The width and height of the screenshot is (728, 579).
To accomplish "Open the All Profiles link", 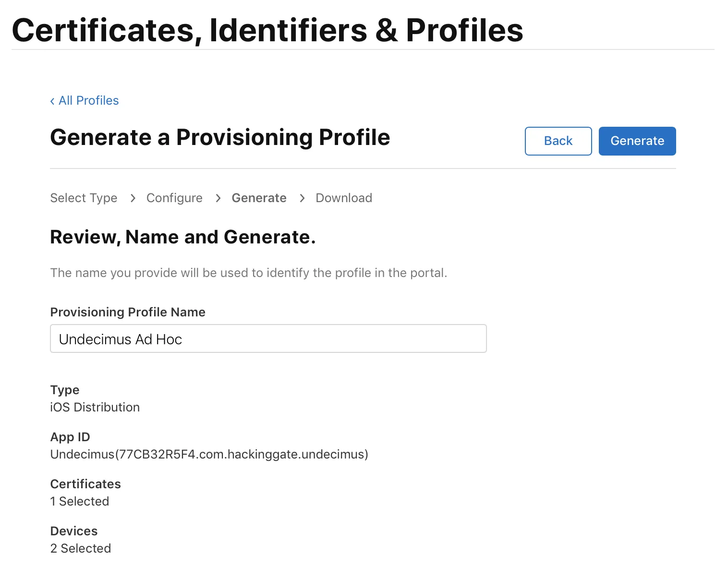I will point(88,100).
